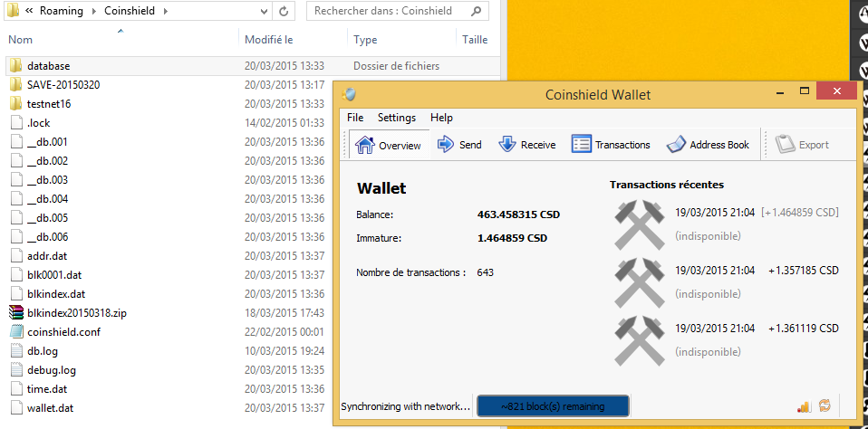This screenshot has height=429, width=868.
Task: Select the debug.log file
Action: coord(52,370)
